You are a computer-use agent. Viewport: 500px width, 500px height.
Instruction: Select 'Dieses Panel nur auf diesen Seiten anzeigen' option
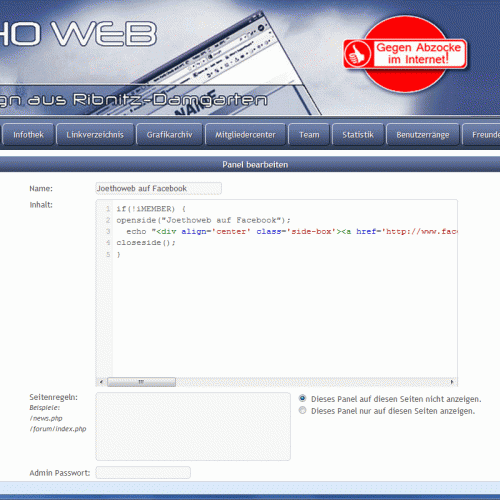(302, 410)
